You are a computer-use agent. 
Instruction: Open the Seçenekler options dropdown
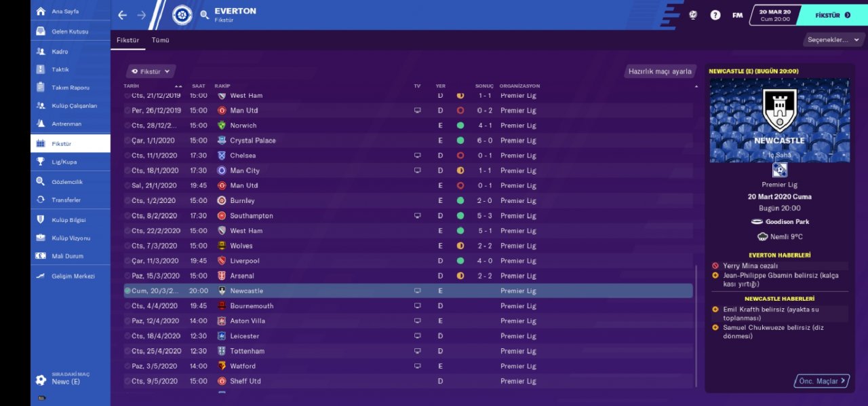pos(833,40)
